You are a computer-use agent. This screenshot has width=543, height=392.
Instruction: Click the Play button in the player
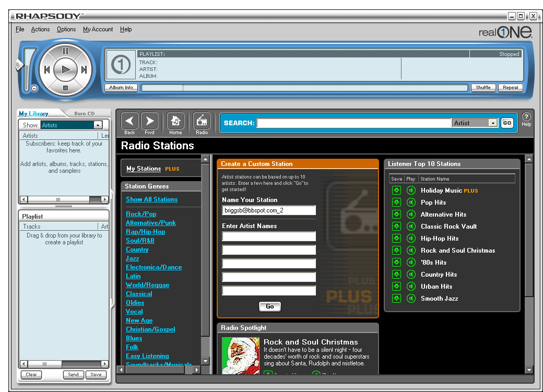coord(65,69)
